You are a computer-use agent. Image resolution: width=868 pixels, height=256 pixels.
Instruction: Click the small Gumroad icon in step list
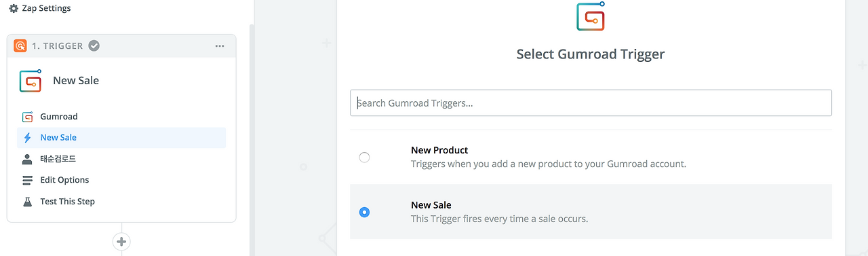click(x=27, y=117)
